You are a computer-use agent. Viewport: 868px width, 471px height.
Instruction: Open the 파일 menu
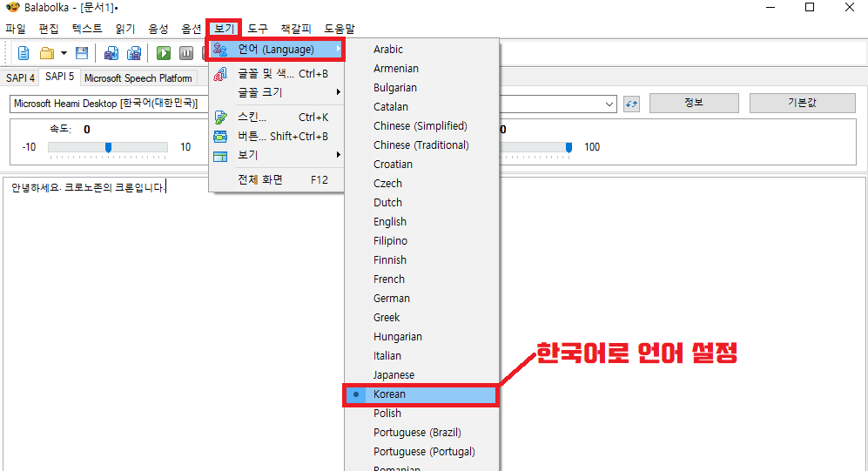click(16, 29)
